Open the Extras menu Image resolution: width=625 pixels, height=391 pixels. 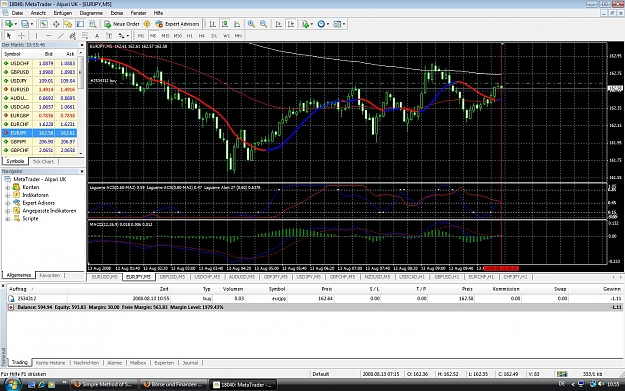117,13
